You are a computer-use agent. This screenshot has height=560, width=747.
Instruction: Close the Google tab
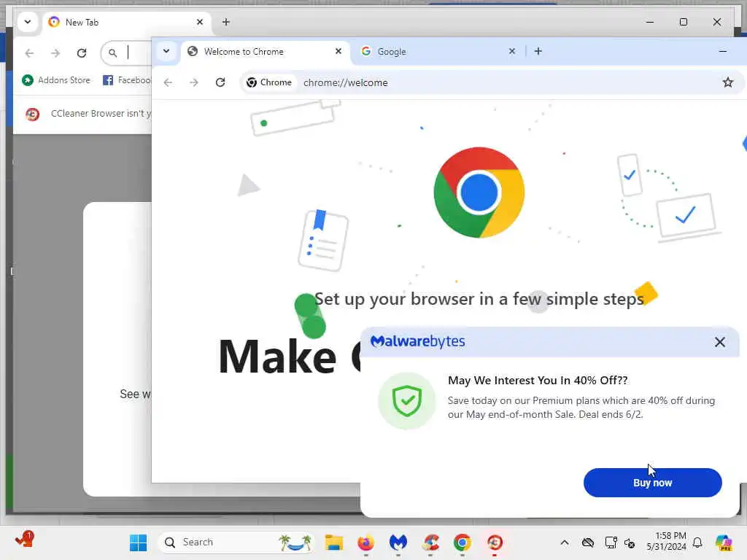[x=511, y=51]
